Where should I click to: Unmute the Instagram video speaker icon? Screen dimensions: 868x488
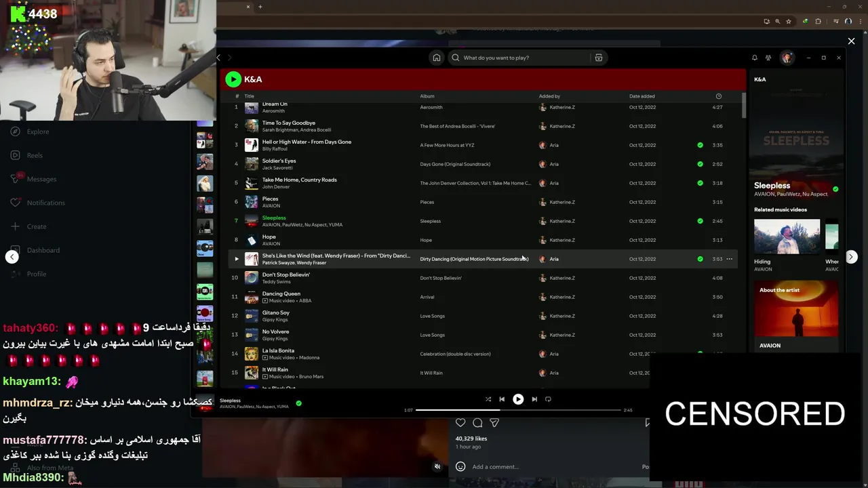[x=437, y=466]
